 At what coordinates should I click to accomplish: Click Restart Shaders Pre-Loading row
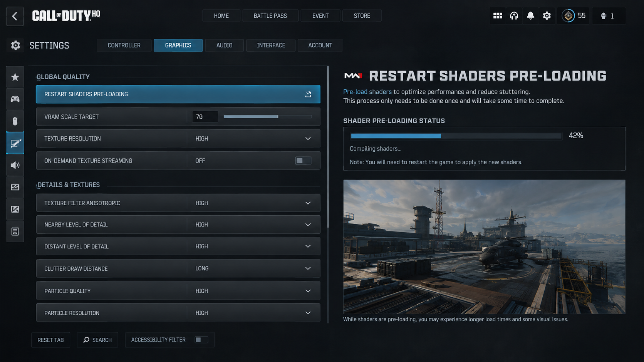click(178, 94)
